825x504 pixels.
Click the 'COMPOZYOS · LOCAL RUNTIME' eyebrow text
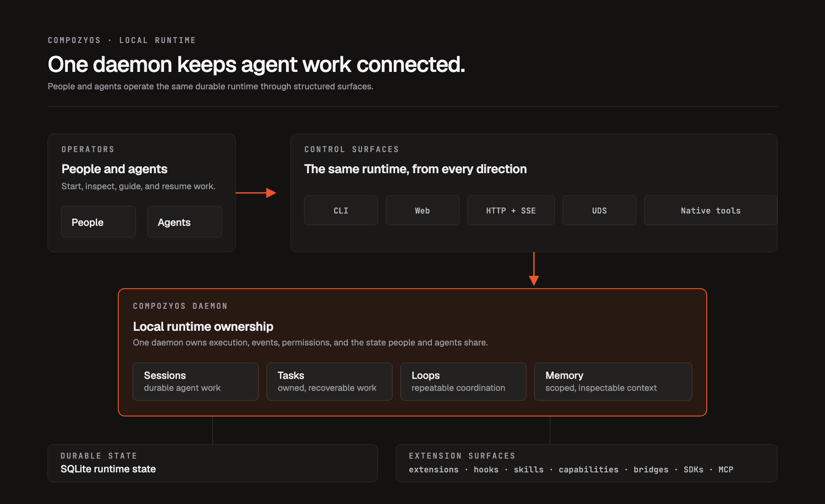coord(121,40)
